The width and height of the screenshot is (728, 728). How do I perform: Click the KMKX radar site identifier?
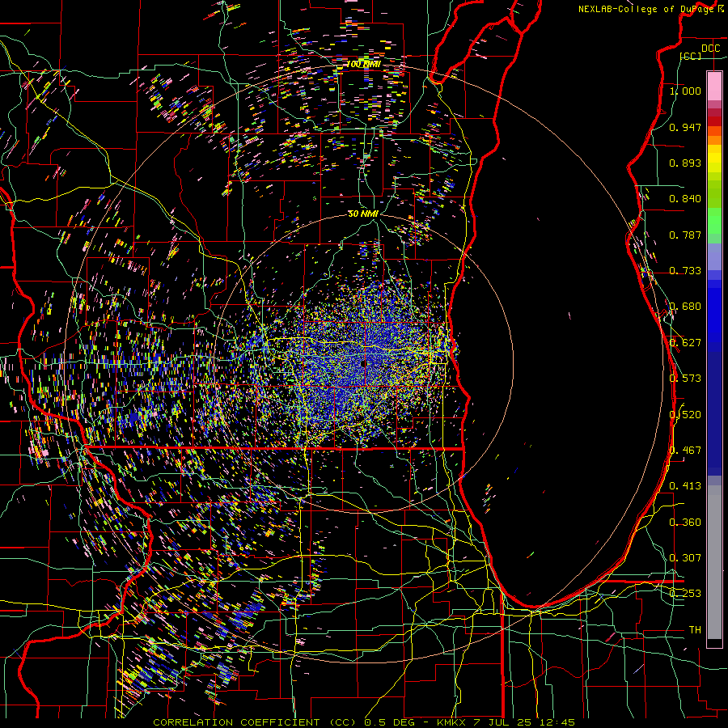point(452,722)
